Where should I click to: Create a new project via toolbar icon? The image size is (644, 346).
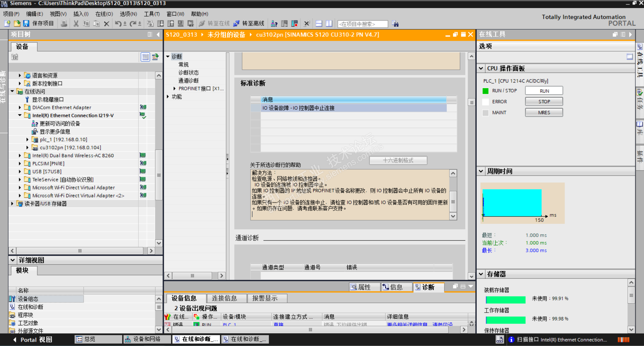[7, 24]
